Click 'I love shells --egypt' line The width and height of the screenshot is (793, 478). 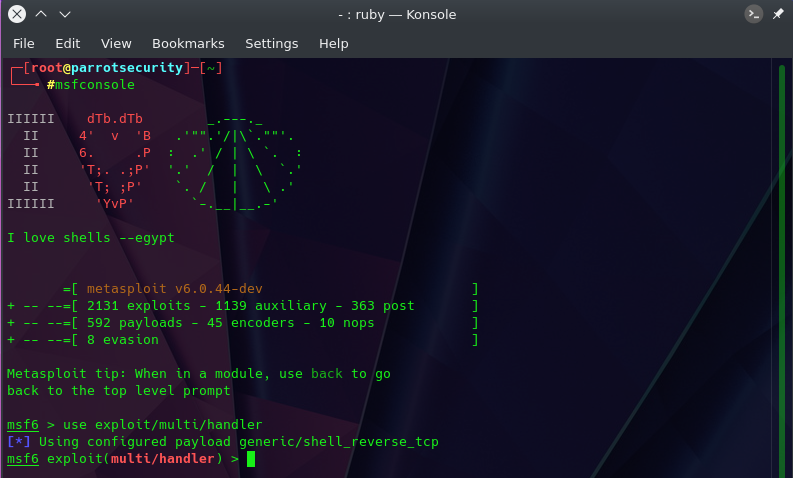(91, 238)
